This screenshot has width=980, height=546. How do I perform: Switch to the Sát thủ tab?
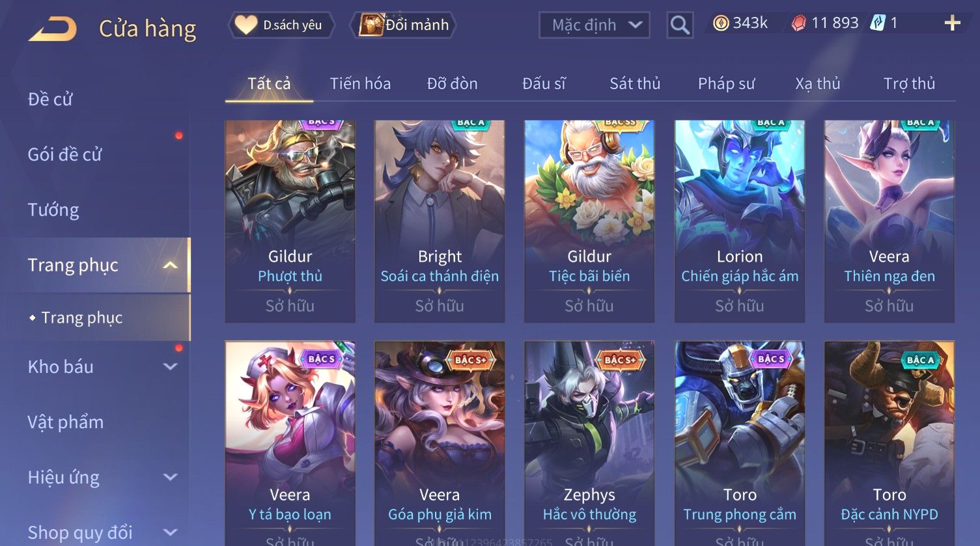[635, 83]
